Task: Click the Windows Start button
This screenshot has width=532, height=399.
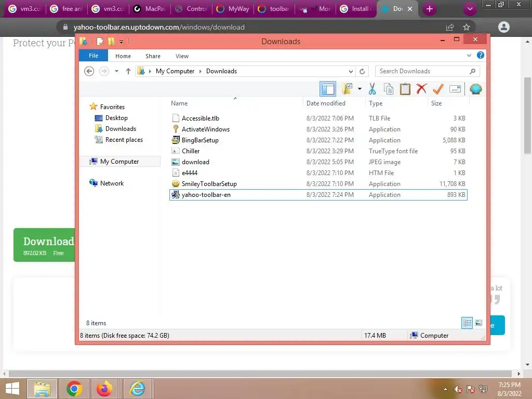Action: [12, 389]
